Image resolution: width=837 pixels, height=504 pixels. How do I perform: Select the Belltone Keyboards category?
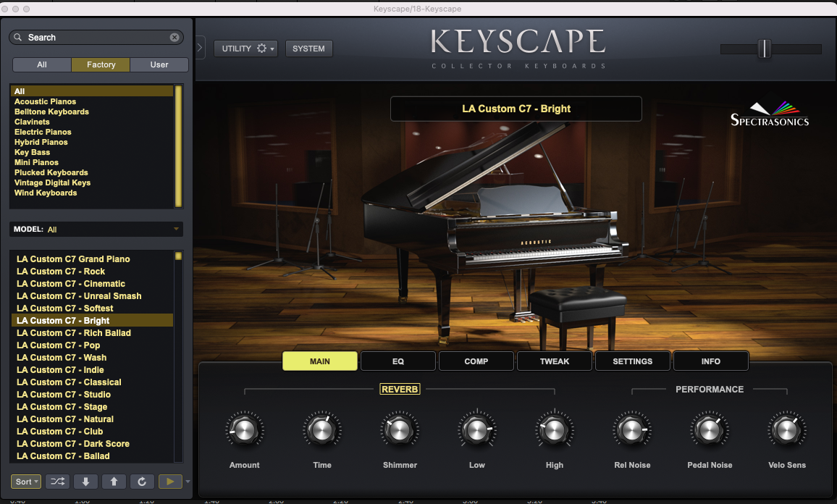[x=52, y=112]
